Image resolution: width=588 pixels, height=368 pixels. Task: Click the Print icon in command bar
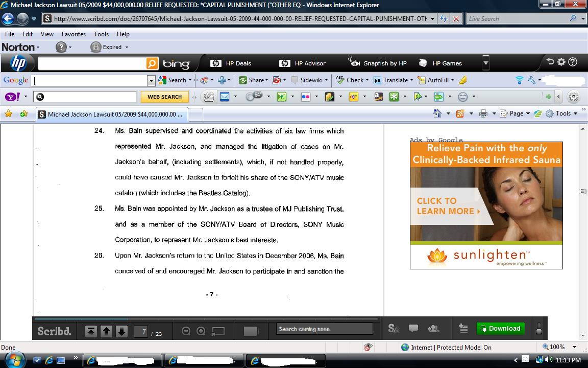[483, 113]
